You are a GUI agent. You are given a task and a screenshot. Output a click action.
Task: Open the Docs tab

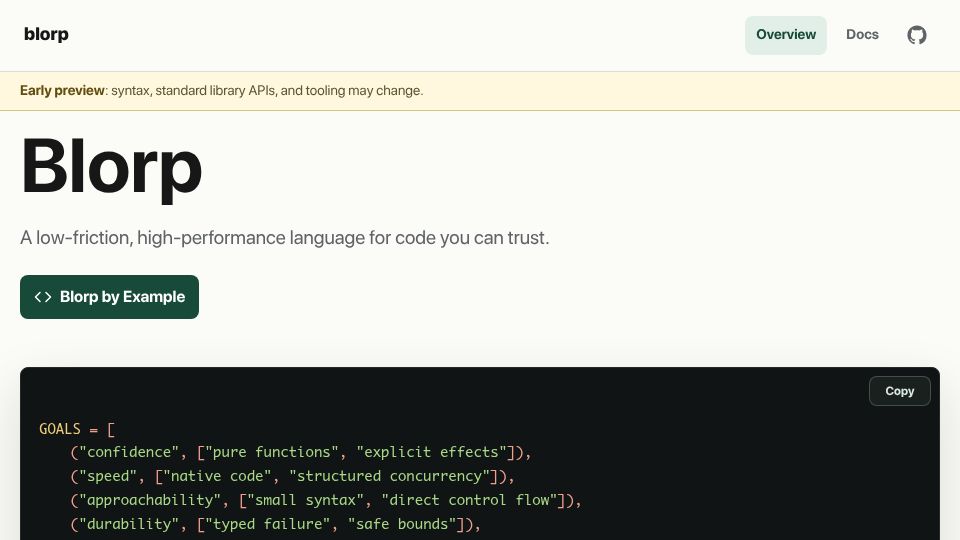862,35
